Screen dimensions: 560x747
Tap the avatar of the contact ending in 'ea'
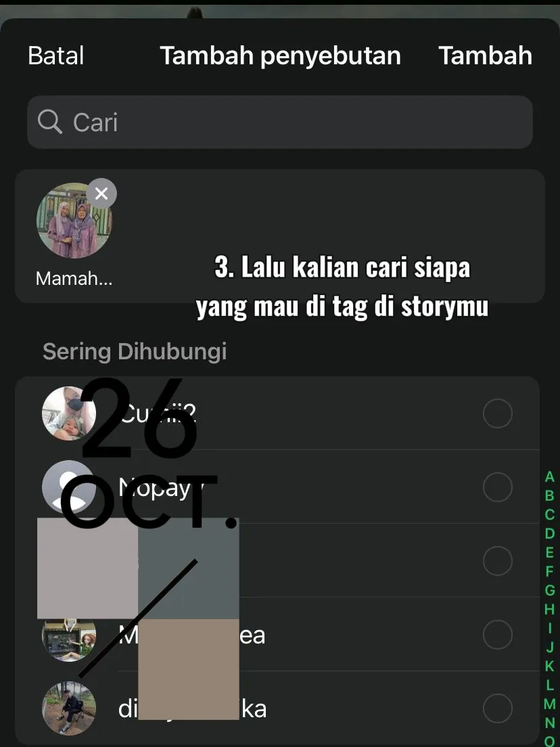68,635
